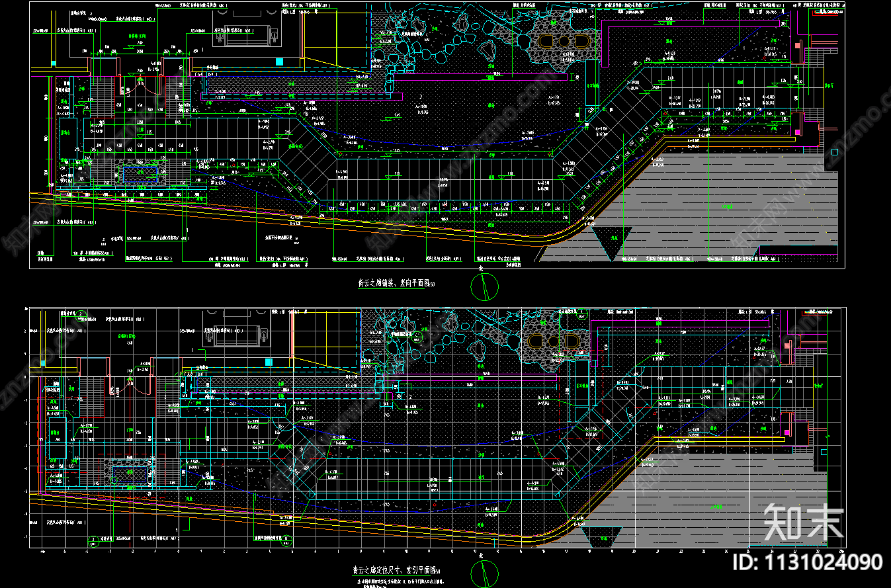Click the north arrow under the upper plan

[484, 286]
